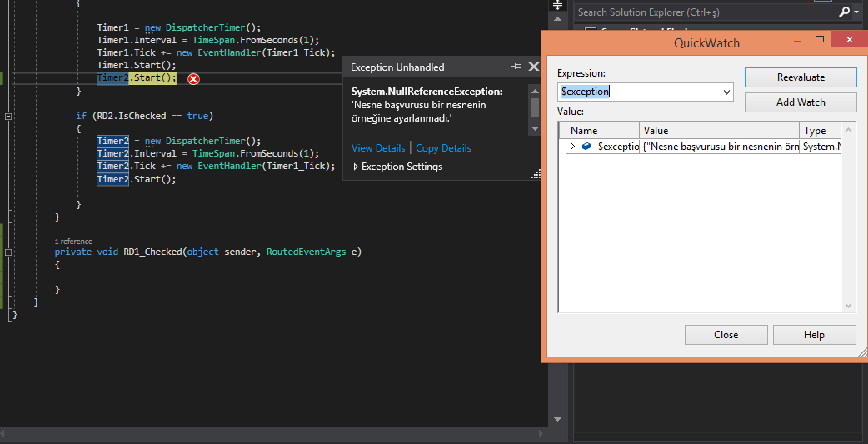Close the Exception Unhandled popup
Screen dimensions: 868x444
tap(533, 67)
